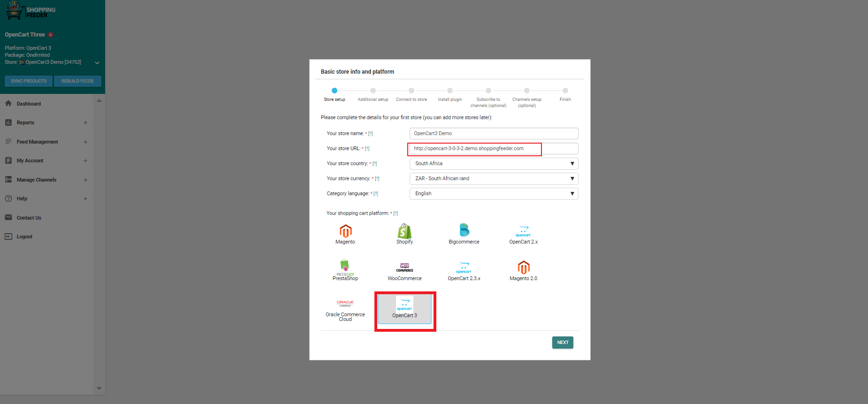Open the Category language dropdown
Image resolution: width=868 pixels, height=404 pixels.
[494, 194]
